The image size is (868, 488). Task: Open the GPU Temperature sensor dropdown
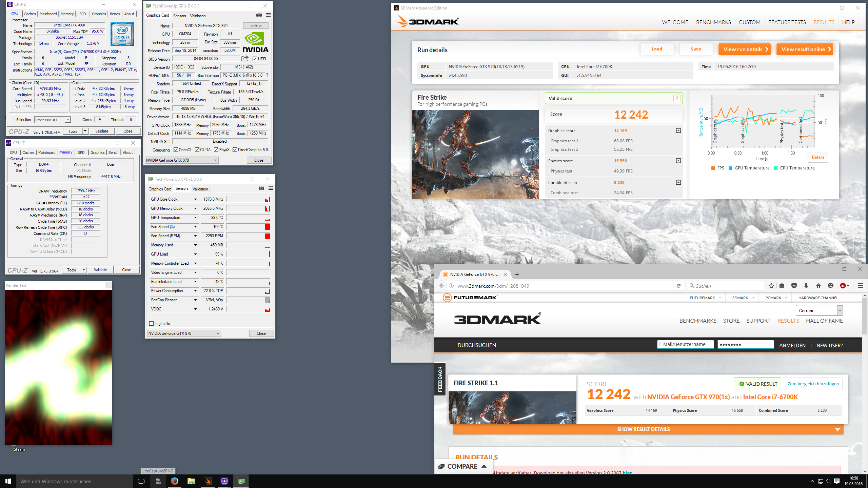coord(195,218)
